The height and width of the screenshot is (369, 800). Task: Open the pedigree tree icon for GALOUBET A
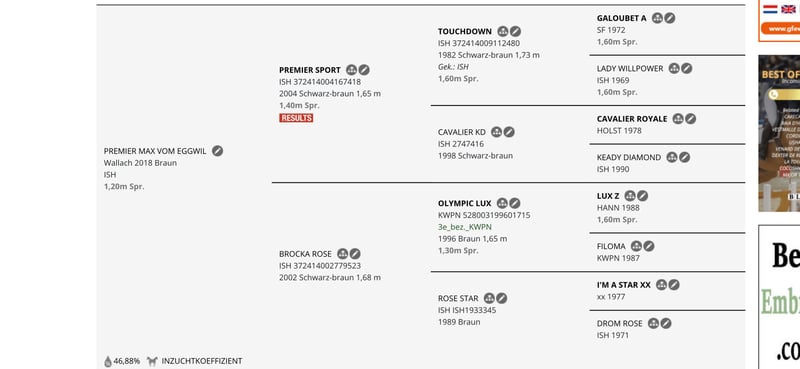658,18
